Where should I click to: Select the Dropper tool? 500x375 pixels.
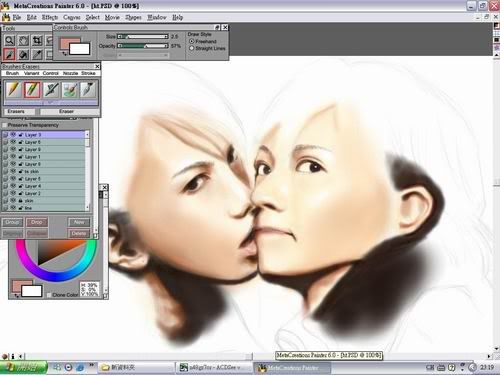(x=37, y=54)
